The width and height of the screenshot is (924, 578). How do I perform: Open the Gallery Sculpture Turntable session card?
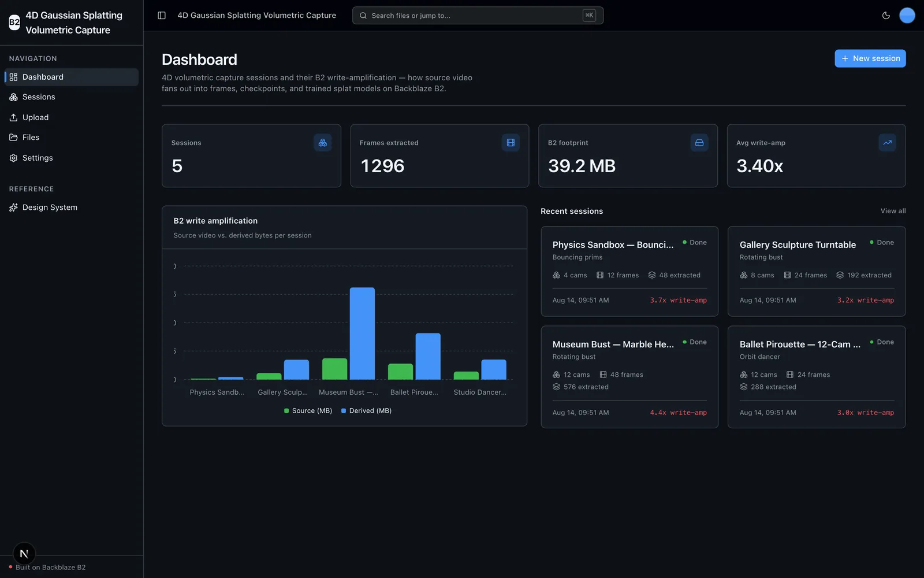pos(817,272)
